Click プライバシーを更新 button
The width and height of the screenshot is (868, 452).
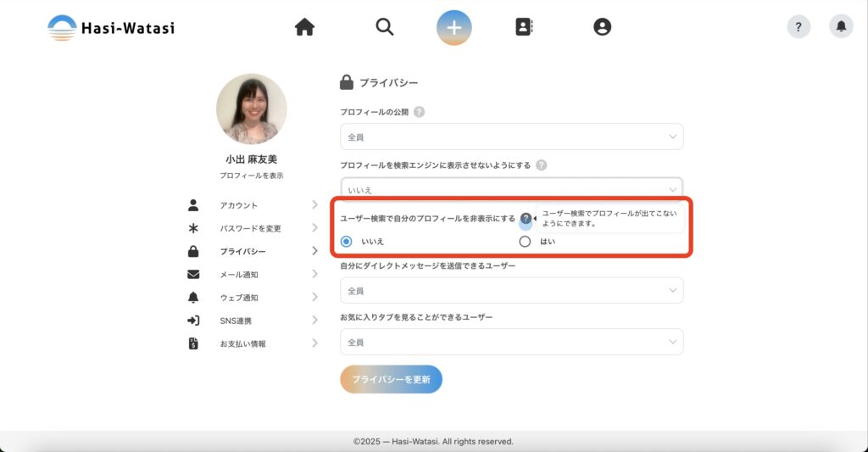point(391,379)
